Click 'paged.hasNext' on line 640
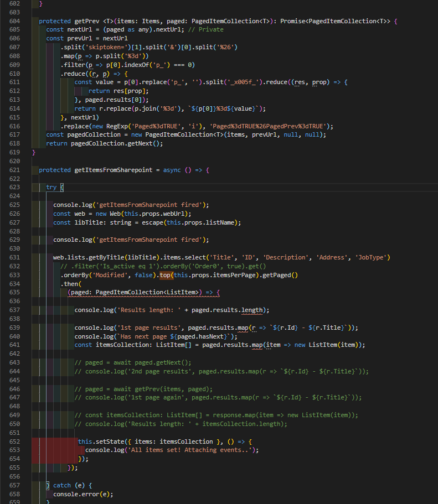This screenshot has height=504, width=438. (200, 336)
